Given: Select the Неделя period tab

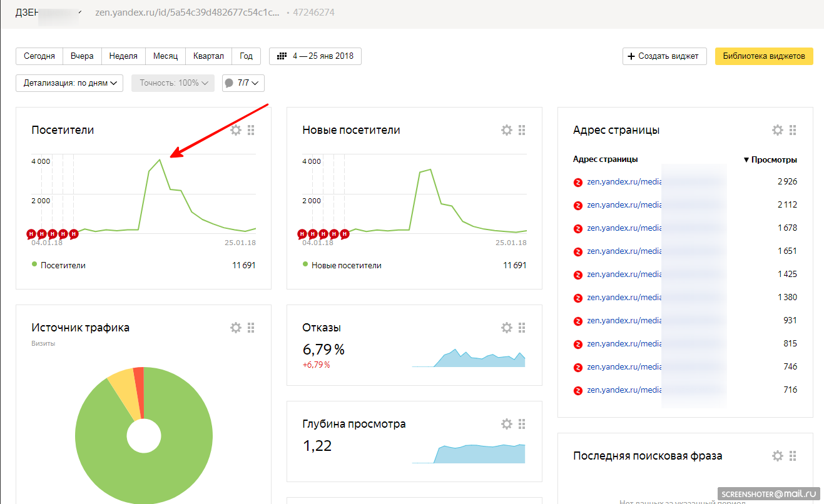Looking at the screenshot, I should tap(123, 56).
